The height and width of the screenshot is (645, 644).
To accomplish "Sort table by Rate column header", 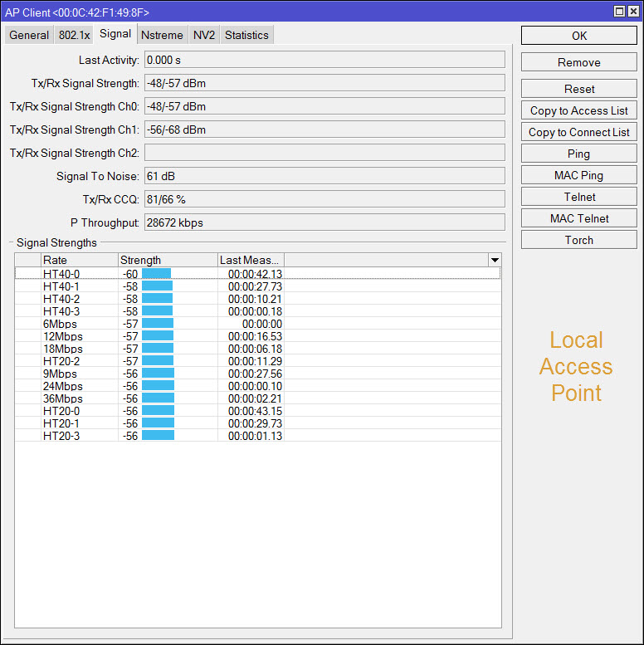I will coord(80,260).
